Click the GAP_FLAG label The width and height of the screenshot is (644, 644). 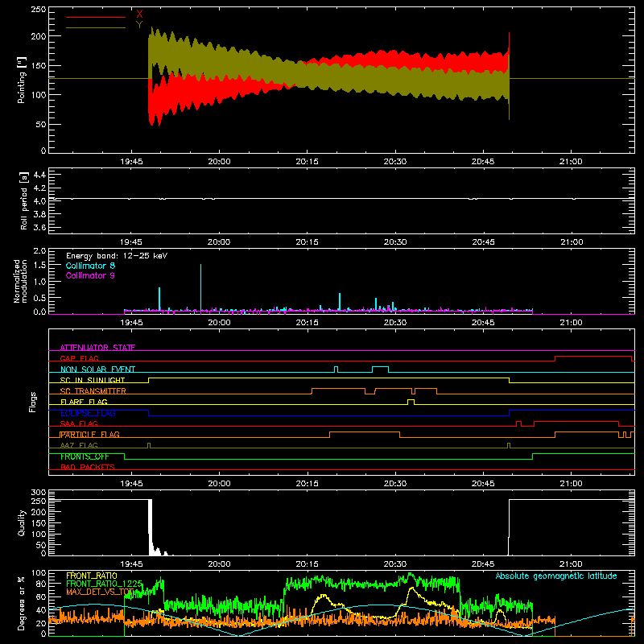tap(79, 358)
